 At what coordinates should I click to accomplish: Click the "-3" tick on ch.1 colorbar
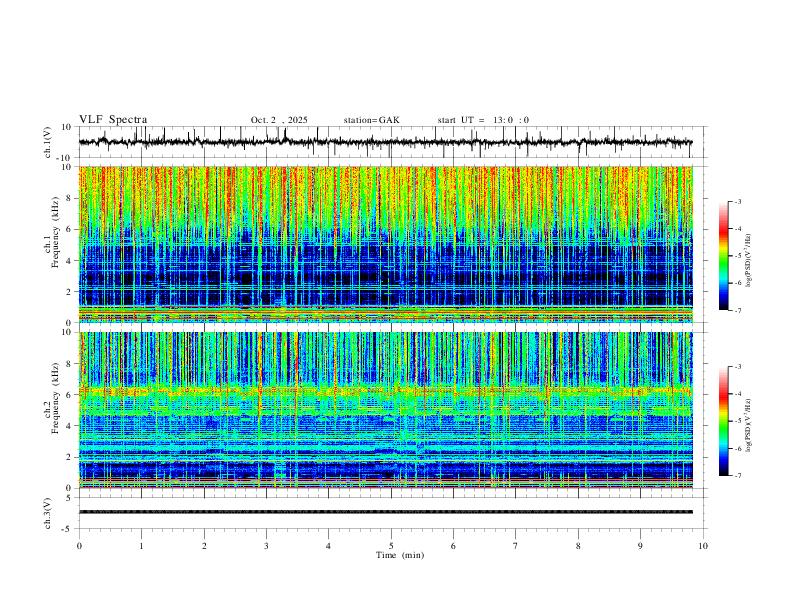click(737, 201)
